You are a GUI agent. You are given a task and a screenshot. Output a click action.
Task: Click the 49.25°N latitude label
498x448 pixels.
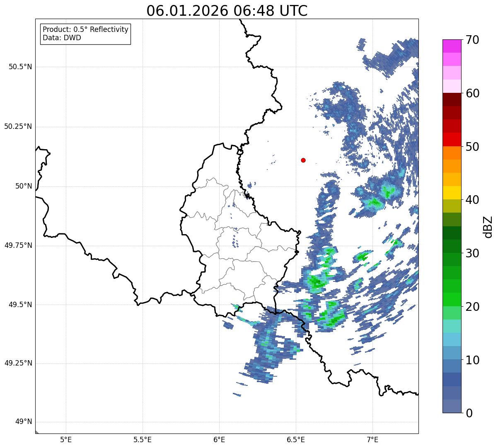[18, 363]
